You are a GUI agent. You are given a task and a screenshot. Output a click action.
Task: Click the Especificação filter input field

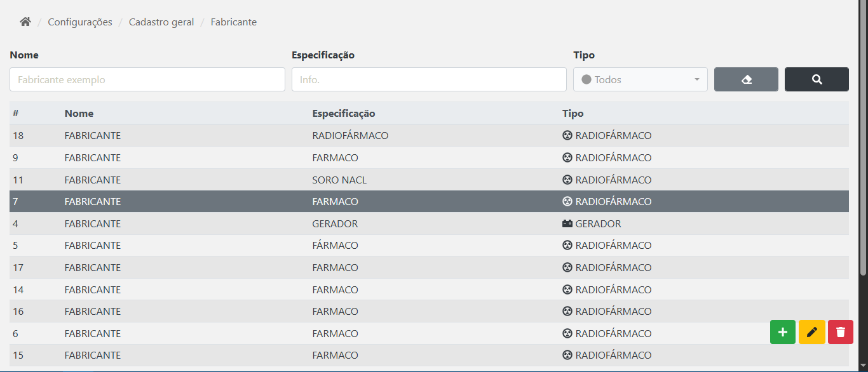429,79
